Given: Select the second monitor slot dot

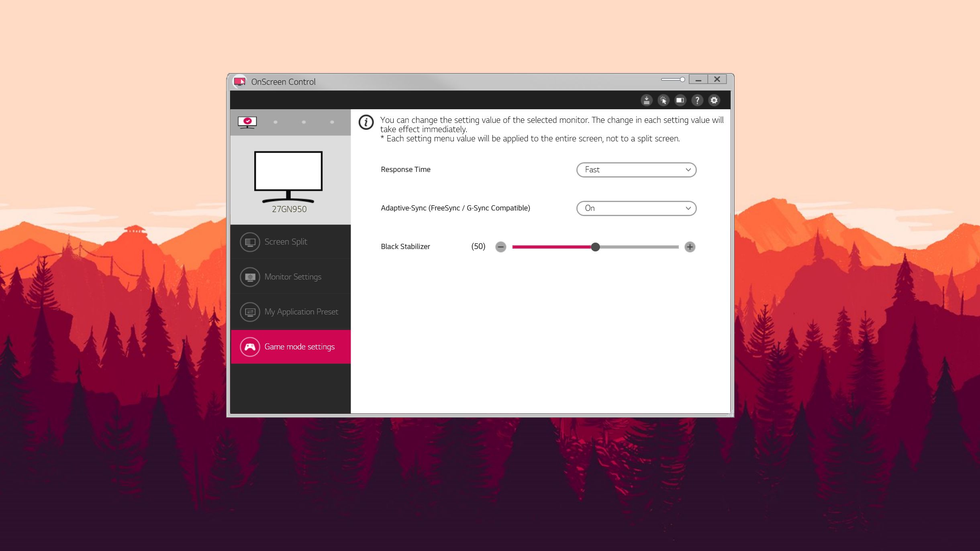Looking at the screenshot, I should pos(276,122).
